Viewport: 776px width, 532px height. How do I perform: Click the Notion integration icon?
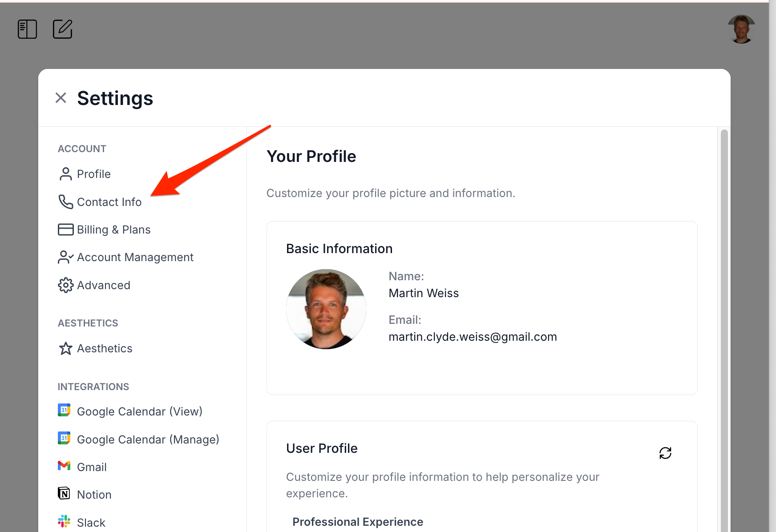(64, 493)
